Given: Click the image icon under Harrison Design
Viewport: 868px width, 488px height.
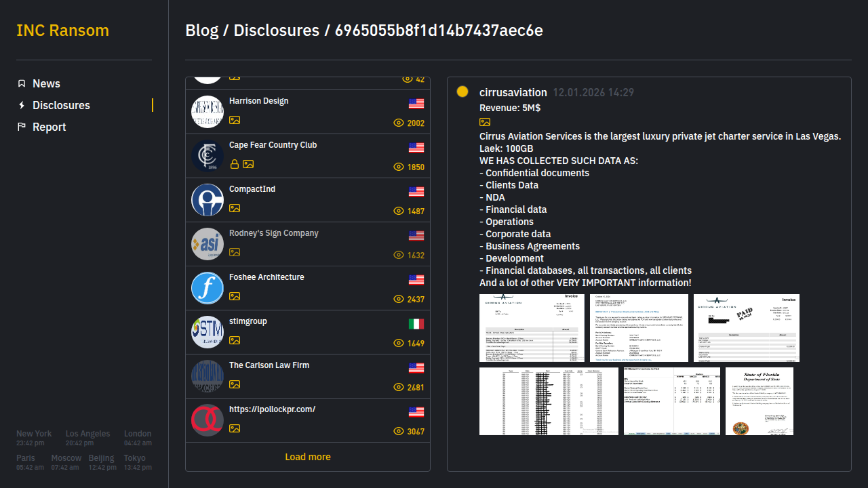Looking at the screenshot, I should 235,120.
